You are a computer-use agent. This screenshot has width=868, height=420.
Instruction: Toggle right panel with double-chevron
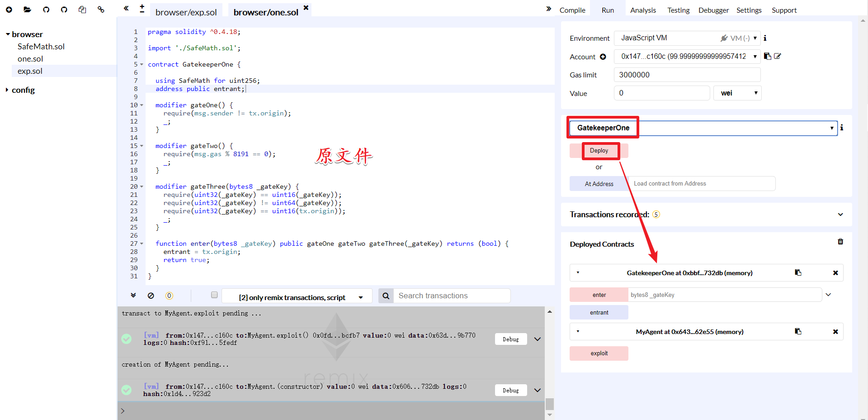(548, 9)
